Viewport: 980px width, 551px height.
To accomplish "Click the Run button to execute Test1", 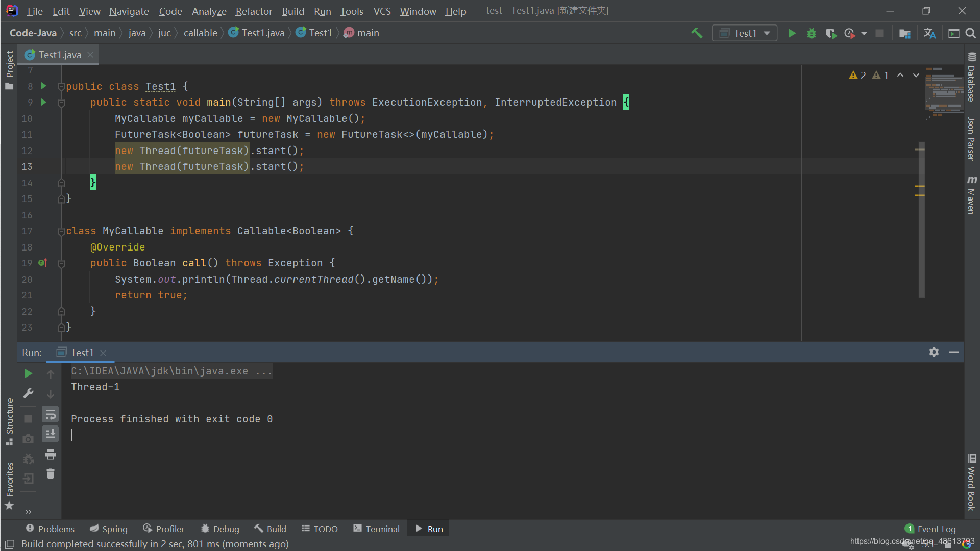I will click(x=791, y=32).
